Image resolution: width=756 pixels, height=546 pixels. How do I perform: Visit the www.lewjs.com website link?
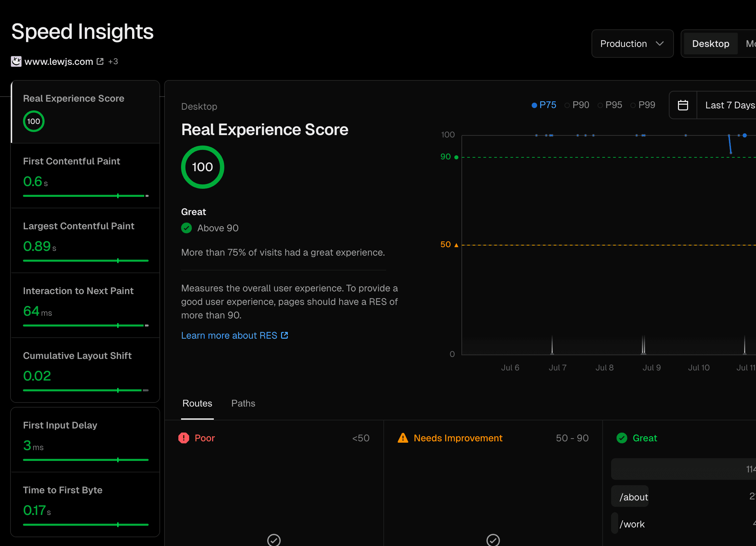coord(58,61)
